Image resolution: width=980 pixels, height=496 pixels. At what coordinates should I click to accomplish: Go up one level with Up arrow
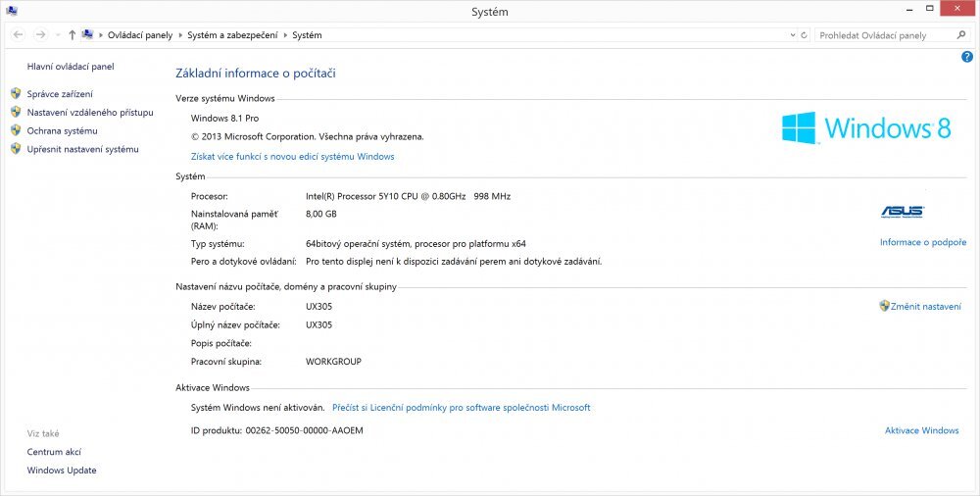[72, 35]
